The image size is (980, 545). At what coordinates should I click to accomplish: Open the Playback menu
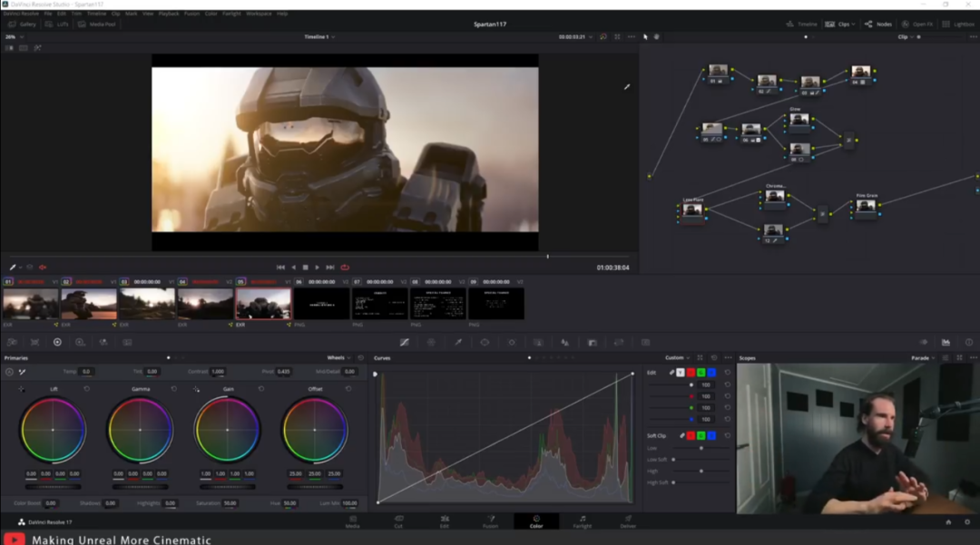[x=169, y=14]
